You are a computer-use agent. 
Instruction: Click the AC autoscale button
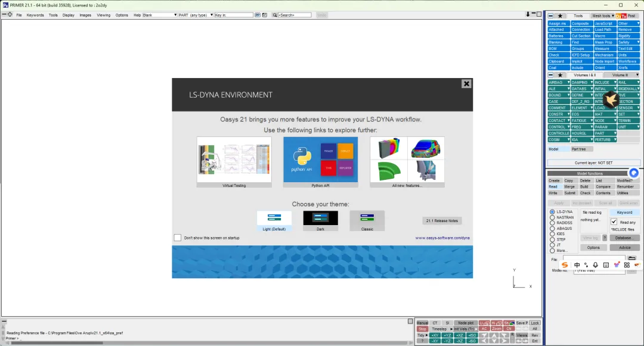484,329
